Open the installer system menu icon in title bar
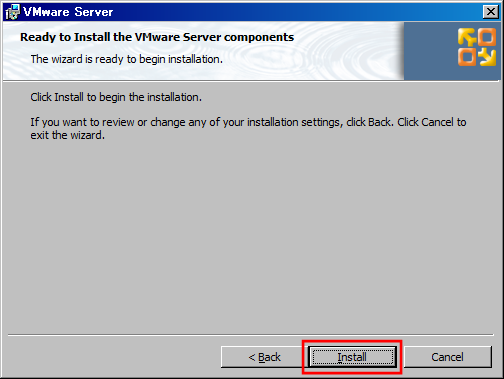 click(x=13, y=12)
